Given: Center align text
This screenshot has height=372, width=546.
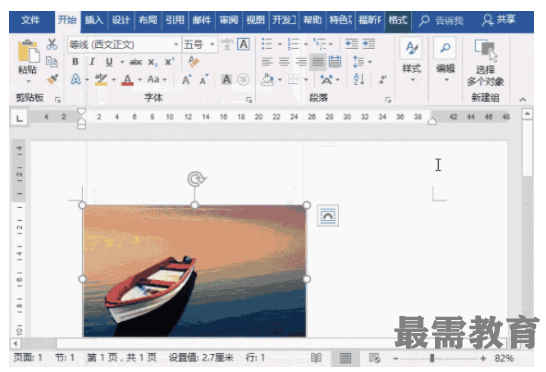Looking at the screenshot, I should tap(284, 62).
